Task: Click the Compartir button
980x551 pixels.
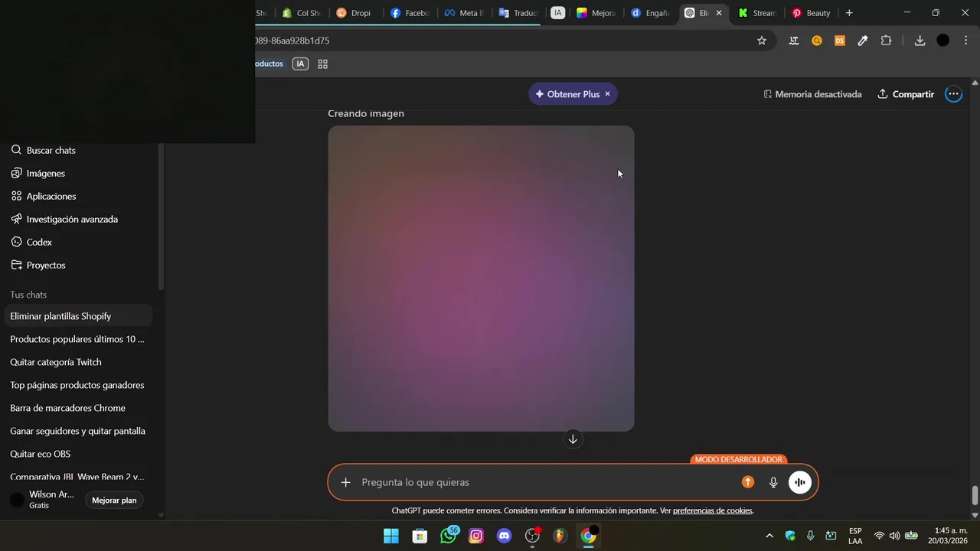Action: click(906, 94)
